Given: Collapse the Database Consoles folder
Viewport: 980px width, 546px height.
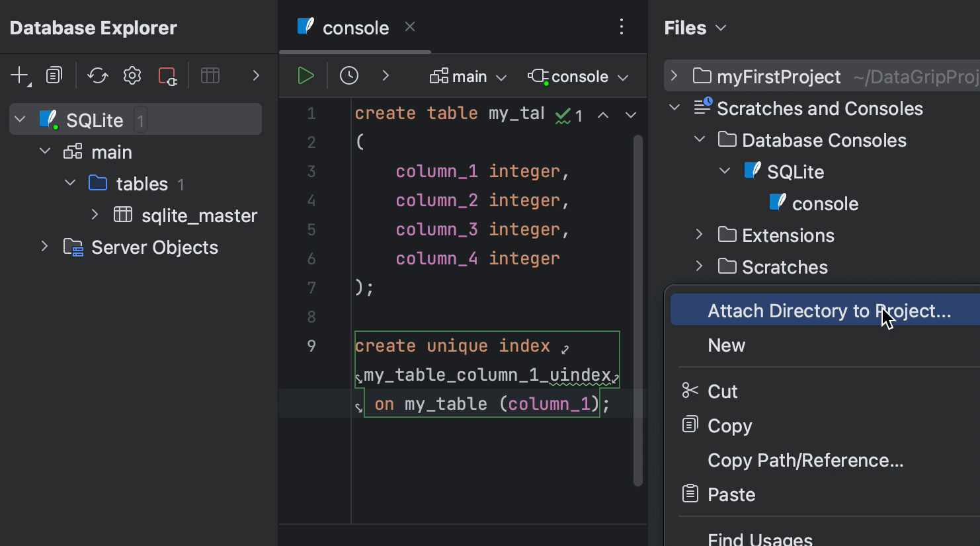Looking at the screenshot, I should 699,139.
